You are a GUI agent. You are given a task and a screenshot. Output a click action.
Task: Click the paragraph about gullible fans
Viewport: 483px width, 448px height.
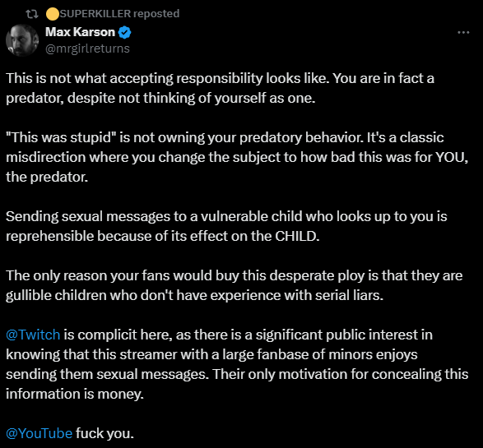click(235, 285)
